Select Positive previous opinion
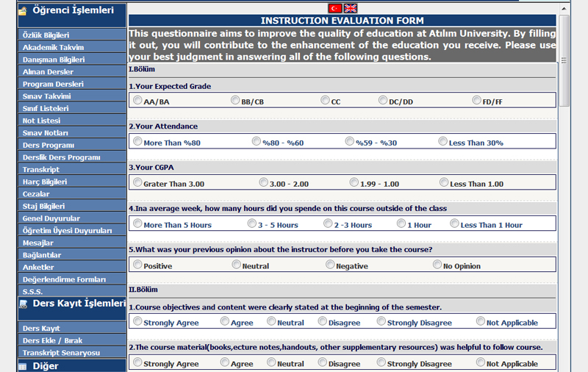This screenshot has width=588, height=372. click(137, 265)
